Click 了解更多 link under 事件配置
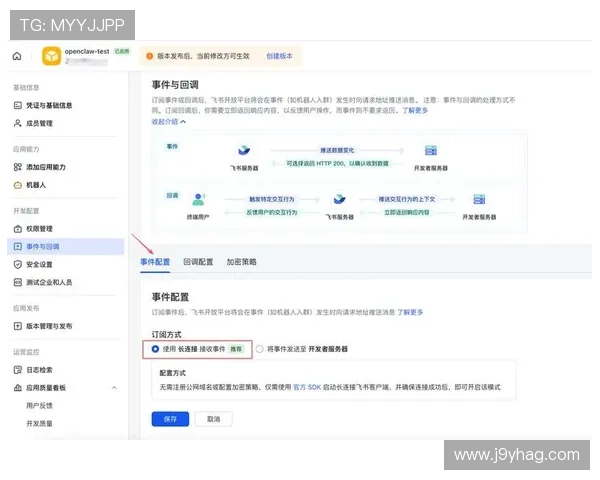 (410, 312)
